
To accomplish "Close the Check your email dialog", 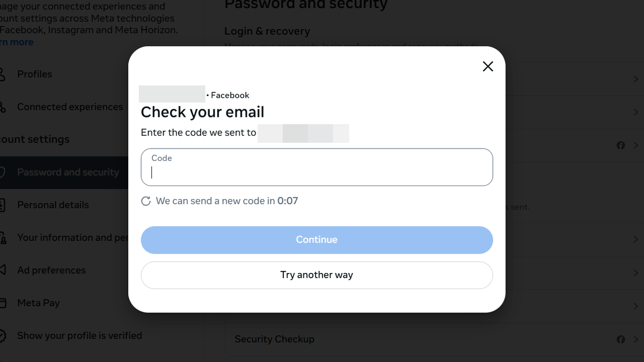I will click(x=487, y=66).
